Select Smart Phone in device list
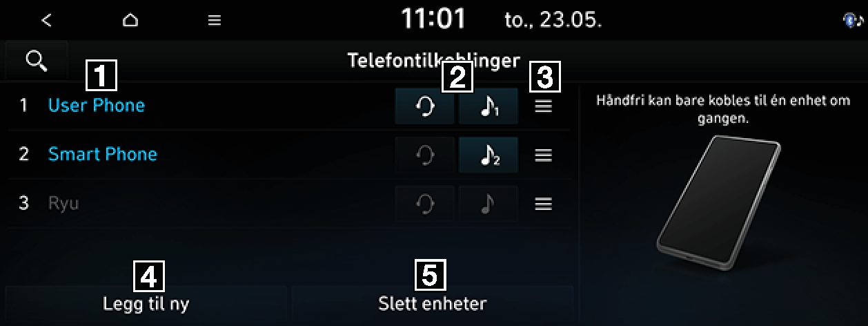 tap(103, 154)
